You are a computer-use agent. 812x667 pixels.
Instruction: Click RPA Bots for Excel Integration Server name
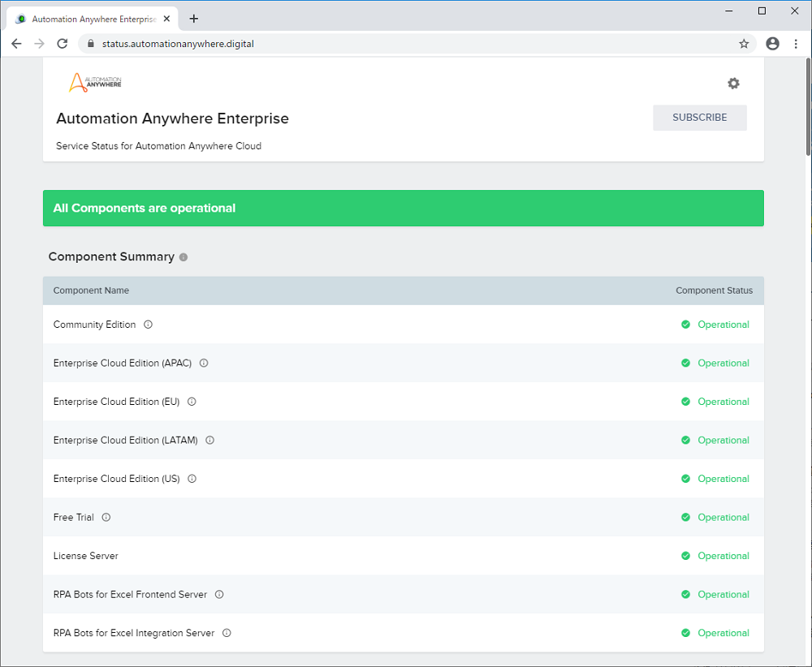[134, 633]
